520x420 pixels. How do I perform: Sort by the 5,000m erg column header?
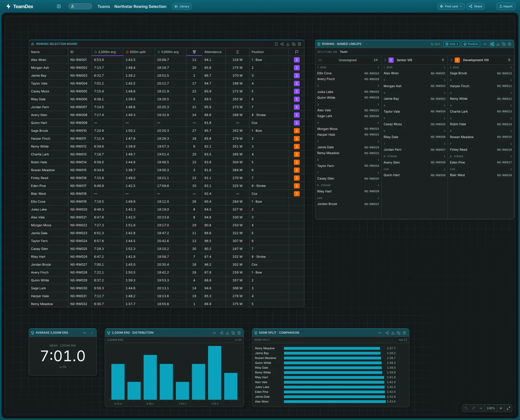point(171,52)
